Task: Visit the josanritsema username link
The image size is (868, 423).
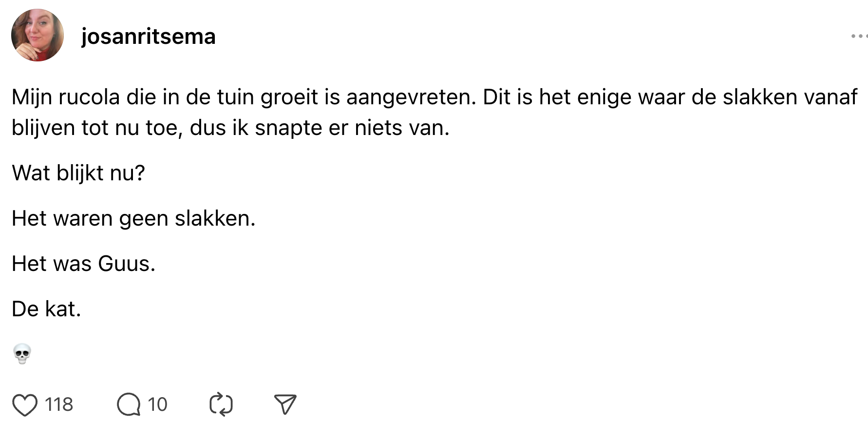Action: [x=148, y=37]
